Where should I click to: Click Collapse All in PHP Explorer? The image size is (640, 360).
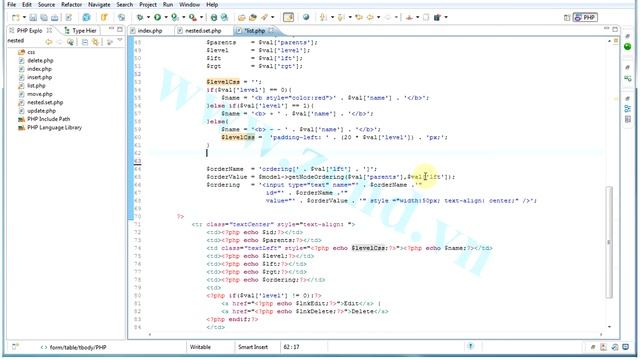point(84,42)
